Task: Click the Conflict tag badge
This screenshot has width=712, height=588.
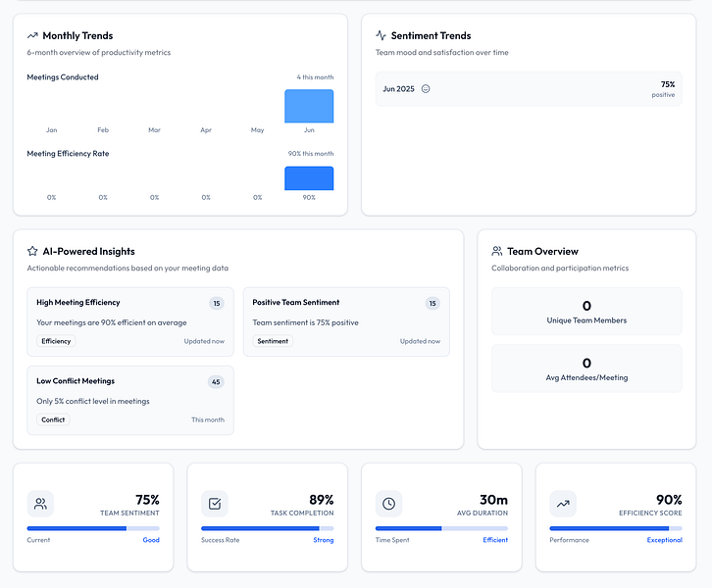Action: pyautogui.click(x=53, y=419)
